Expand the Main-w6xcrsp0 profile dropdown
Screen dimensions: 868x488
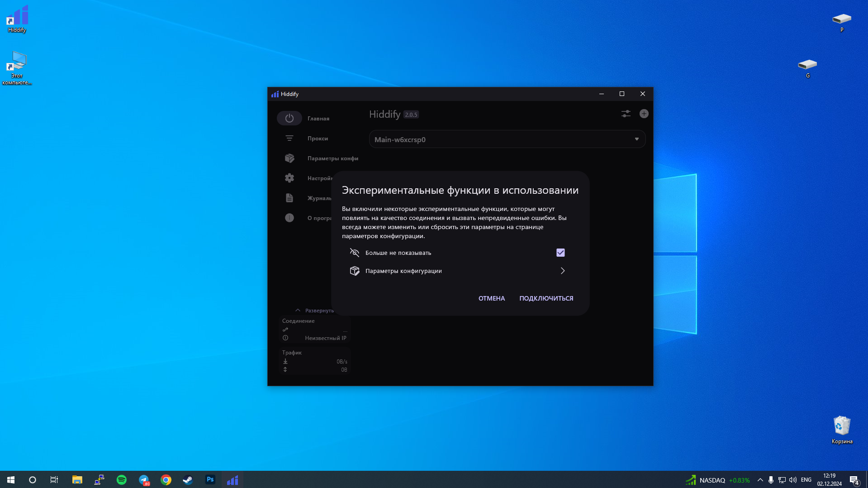click(x=507, y=139)
